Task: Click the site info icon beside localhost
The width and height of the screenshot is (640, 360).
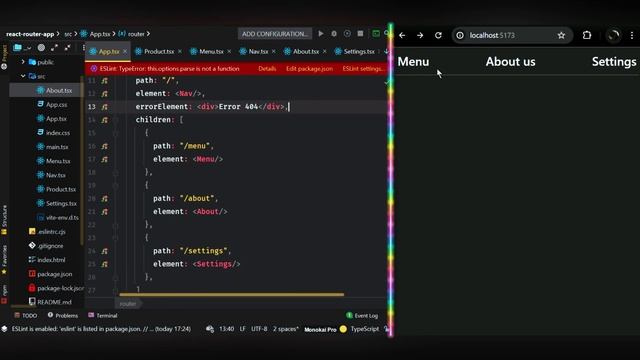Action: click(460, 36)
